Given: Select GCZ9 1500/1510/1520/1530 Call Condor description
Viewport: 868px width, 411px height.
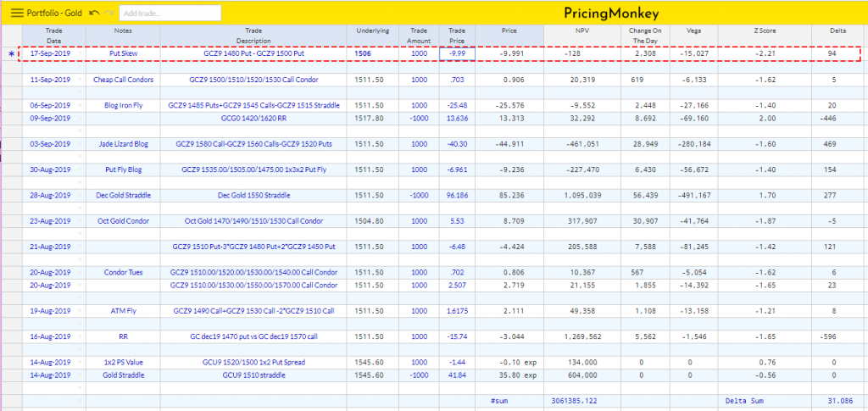Looking at the screenshot, I should click(253, 80).
